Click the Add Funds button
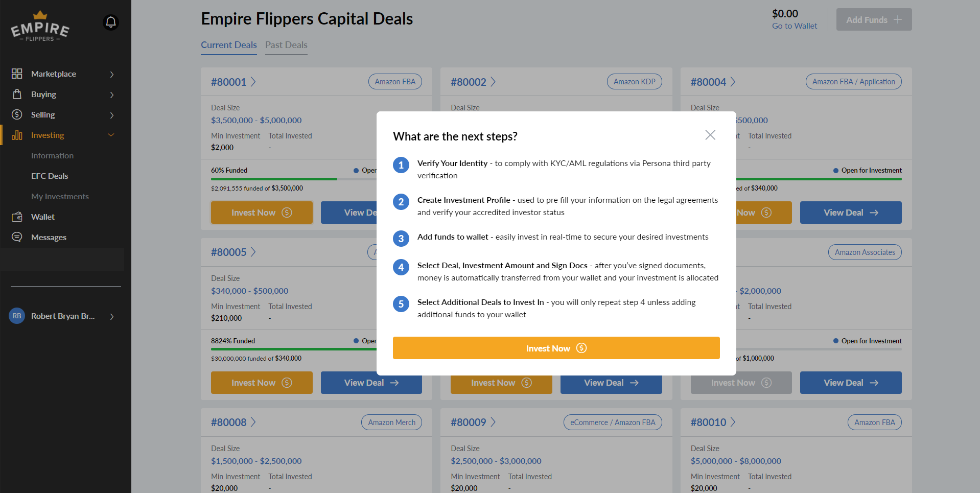This screenshot has height=493, width=980. click(874, 19)
